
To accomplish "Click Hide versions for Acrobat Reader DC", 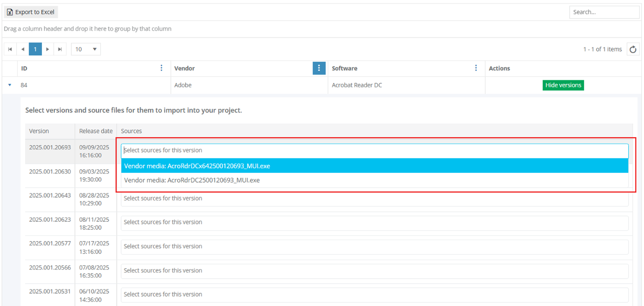I will point(563,85).
